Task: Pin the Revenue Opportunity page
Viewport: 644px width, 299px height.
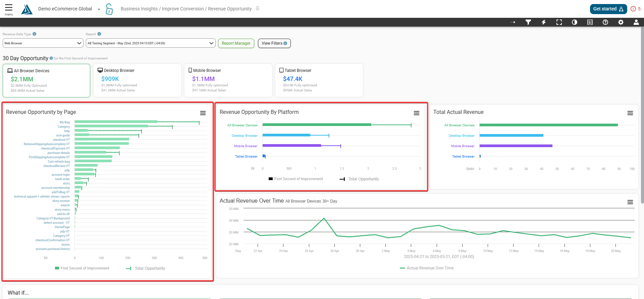Action: pyautogui.click(x=258, y=9)
